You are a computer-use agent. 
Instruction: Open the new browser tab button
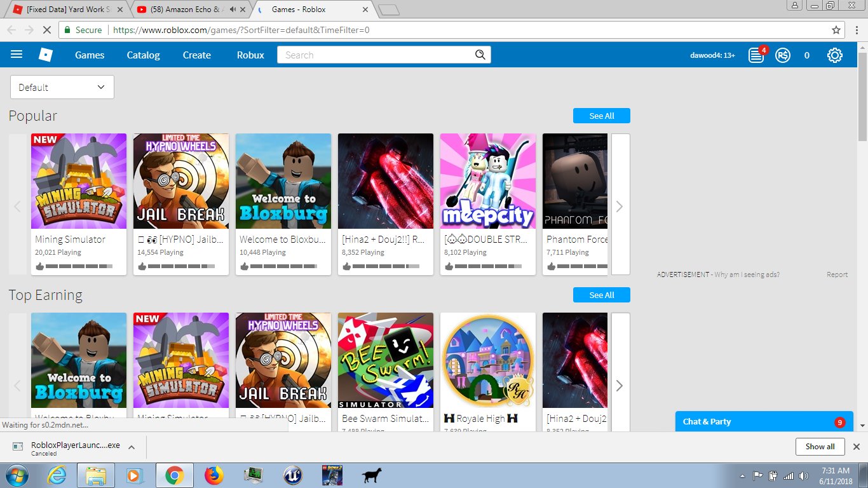click(389, 10)
